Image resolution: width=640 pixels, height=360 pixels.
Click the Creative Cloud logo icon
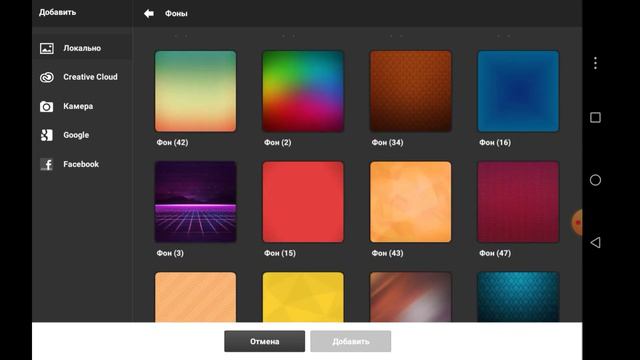point(47,77)
